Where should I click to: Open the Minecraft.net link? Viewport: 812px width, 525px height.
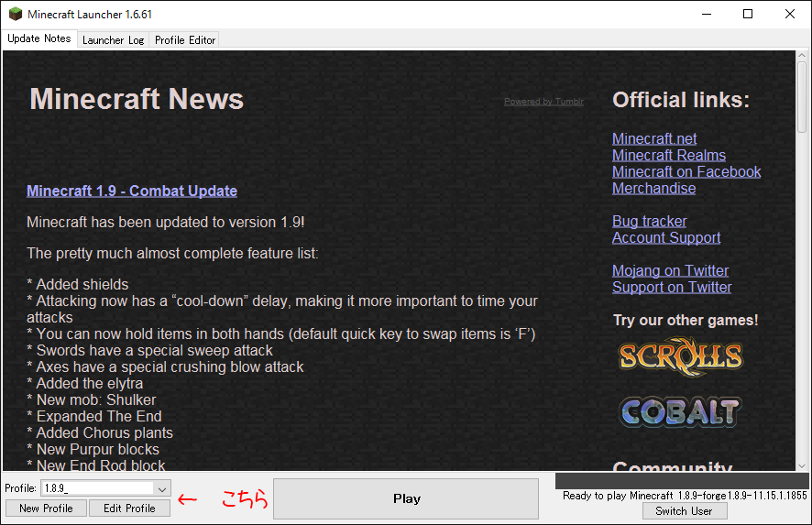(654, 139)
